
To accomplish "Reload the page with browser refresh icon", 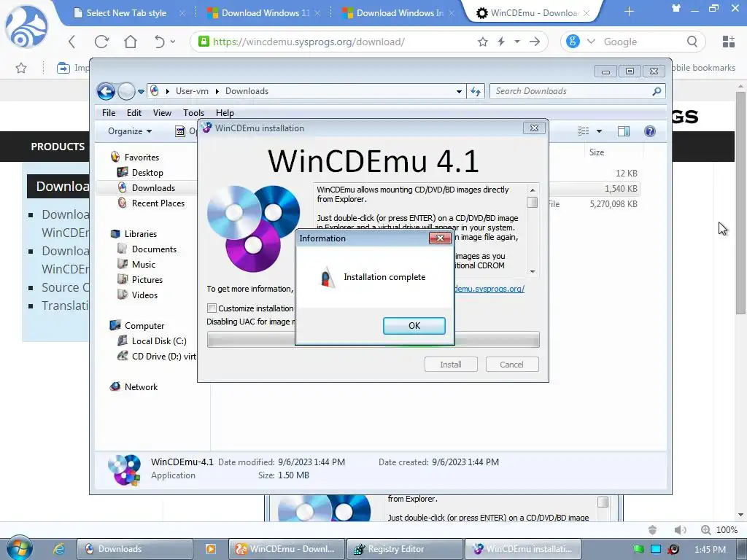I will pos(101,42).
